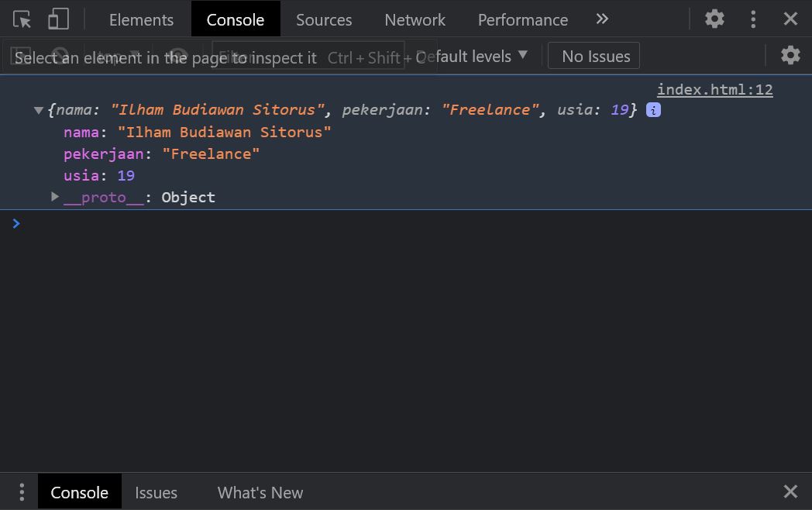Image resolution: width=812 pixels, height=510 pixels.
Task: Collapse the logged object via its triangle
Action: pyautogui.click(x=39, y=109)
